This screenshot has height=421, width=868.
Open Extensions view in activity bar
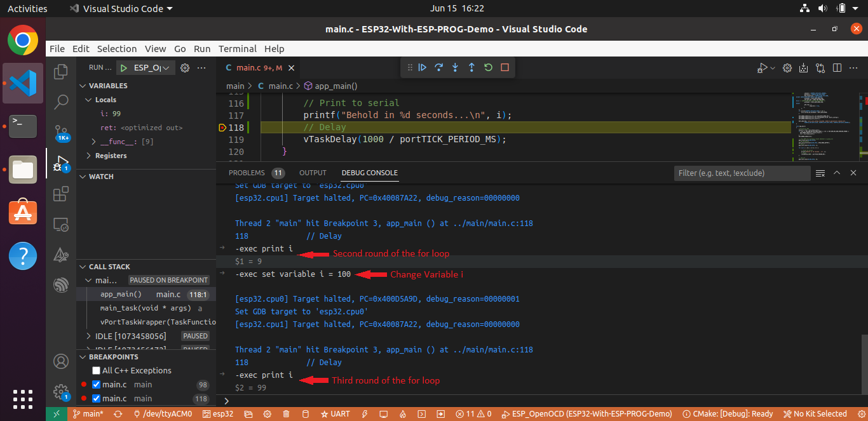coord(61,194)
